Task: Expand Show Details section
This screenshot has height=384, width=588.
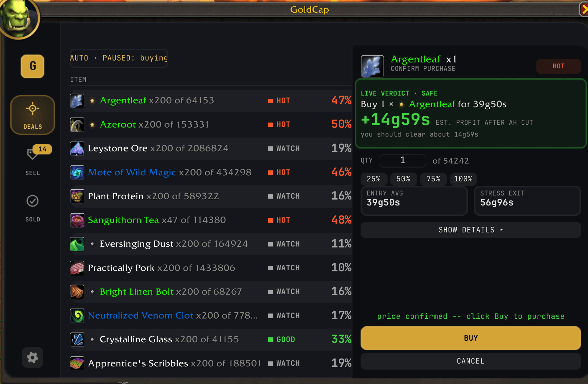Action: pos(471,230)
